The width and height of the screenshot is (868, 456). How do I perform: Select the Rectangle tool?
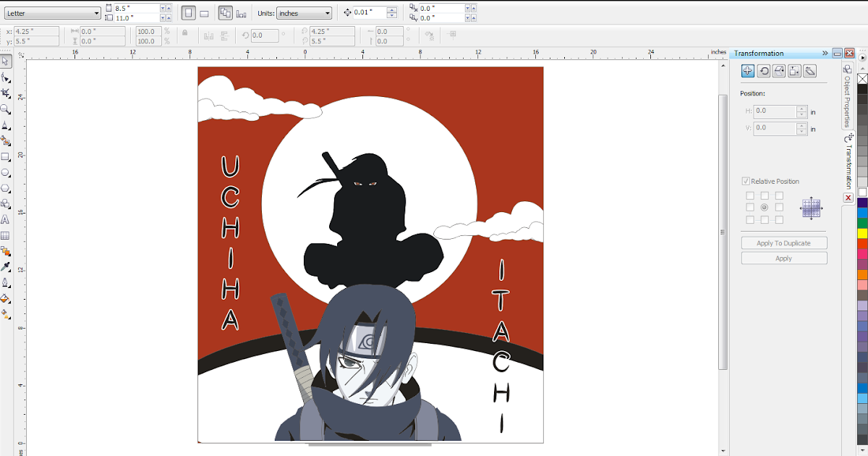click(6, 157)
